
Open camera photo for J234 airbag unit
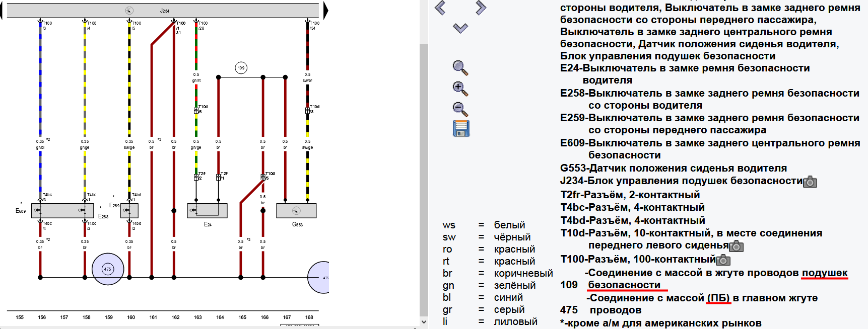click(x=810, y=182)
